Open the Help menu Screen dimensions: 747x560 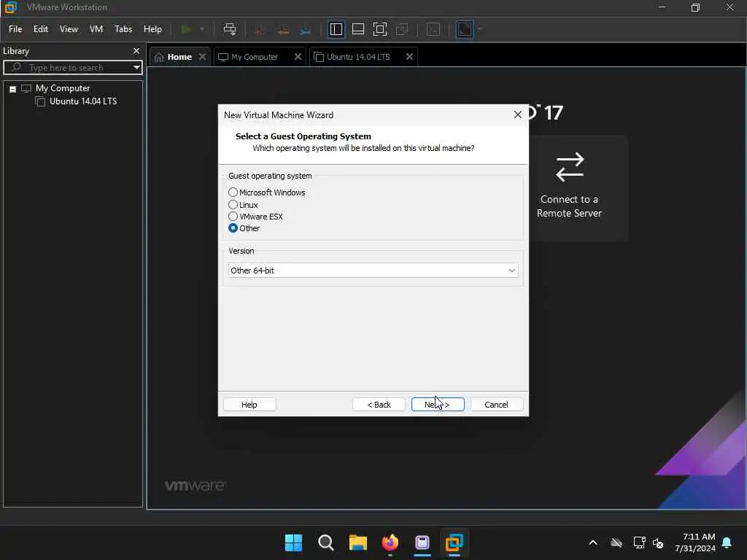[152, 29]
